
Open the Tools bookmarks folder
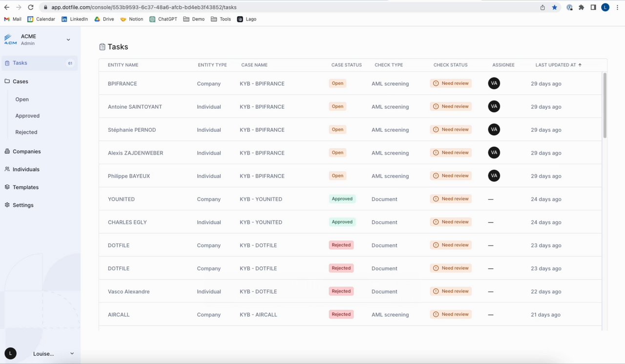[x=221, y=19]
